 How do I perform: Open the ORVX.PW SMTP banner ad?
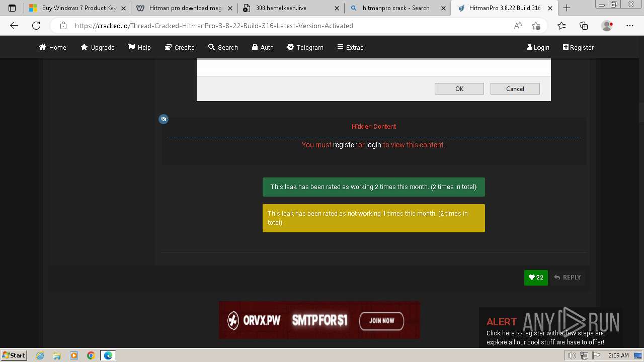[319, 320]
